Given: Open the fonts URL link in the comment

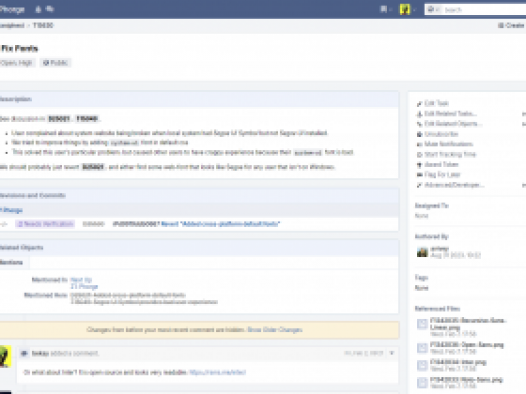Looking at the screenshot, I should point(217,372).
